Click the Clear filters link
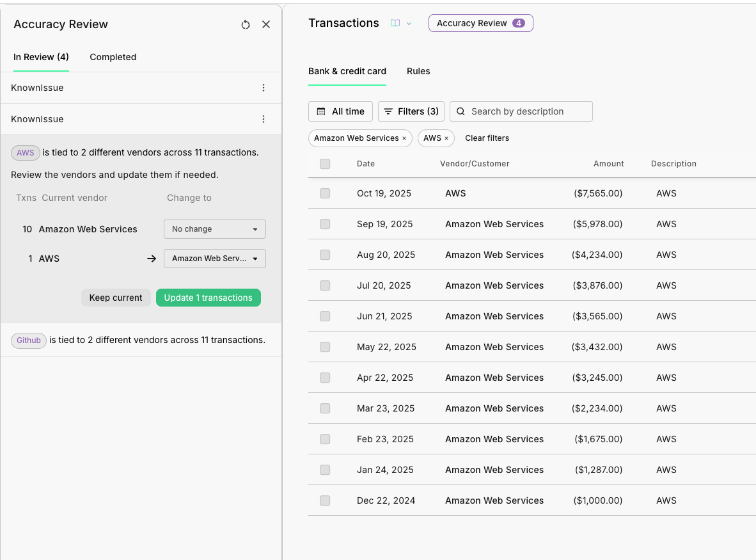The width and height of the screenshot is (756, 560). pyautogui.click(x=487, y=138)
